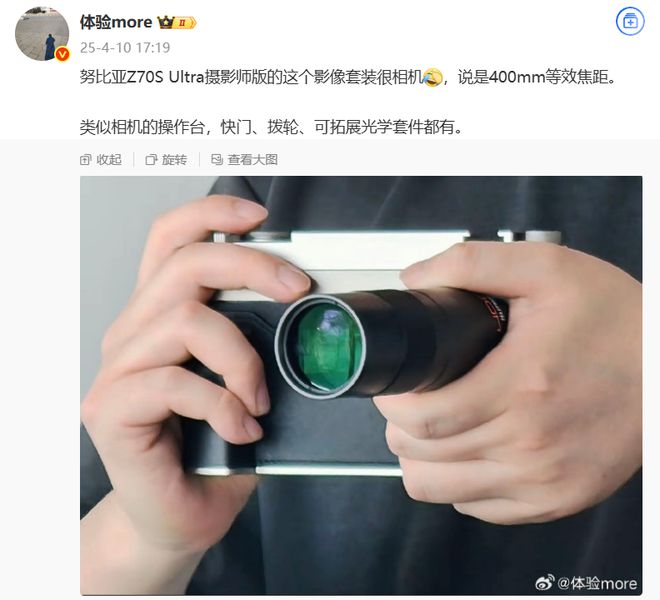
Task: Click the camera lens photo
Action: (361, 385)
